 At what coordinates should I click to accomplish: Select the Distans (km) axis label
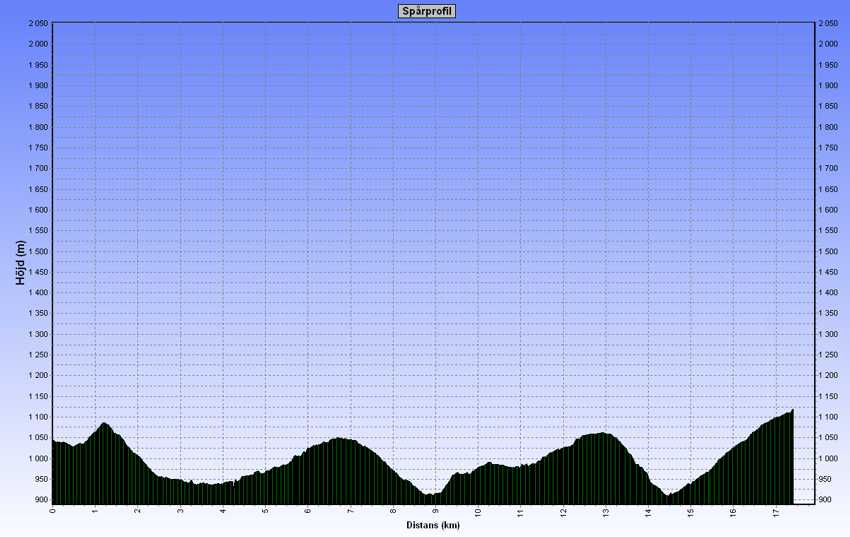[433, 525]
